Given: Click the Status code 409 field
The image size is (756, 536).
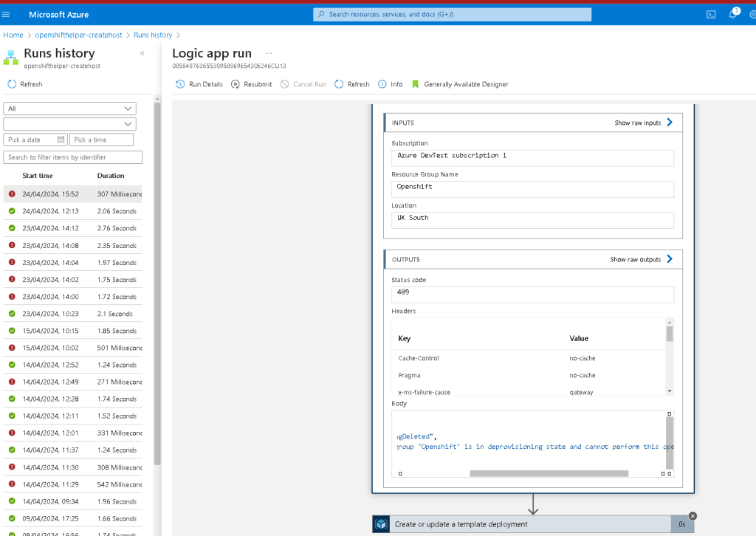Looking at the screenshot, I should pos(533,295).
